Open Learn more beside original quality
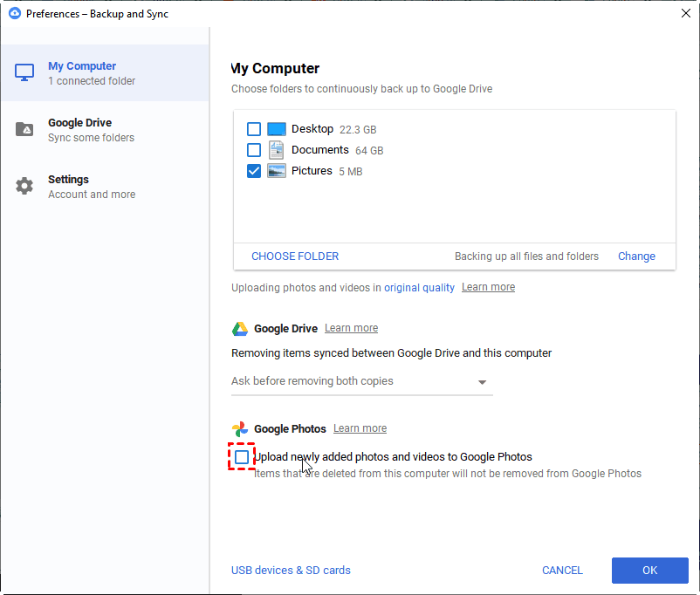This screenshot has height=595, width=700. (488, 287)
